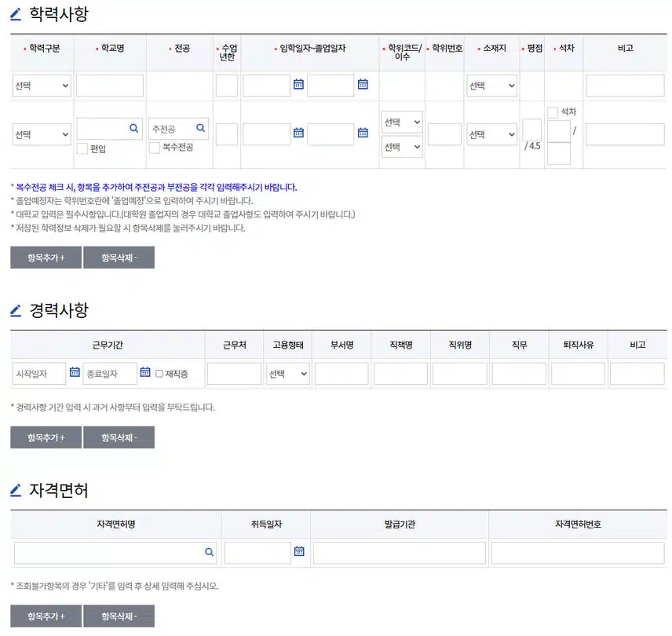Click the 발급기관 input field
This screenshot has width=672, height=636.
pyautogui.click(x=400, y=553)
